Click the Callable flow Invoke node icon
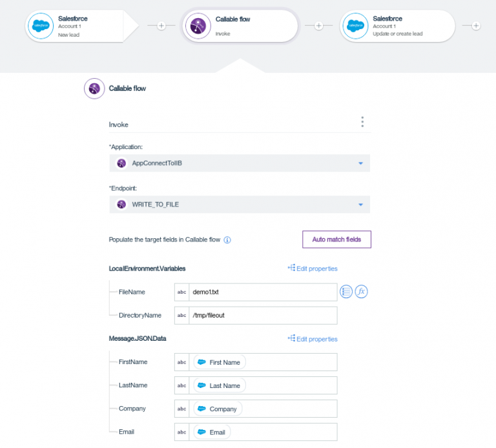Image resolution: width=496 pixels, height=448 pixels. [x=198, y=26]
